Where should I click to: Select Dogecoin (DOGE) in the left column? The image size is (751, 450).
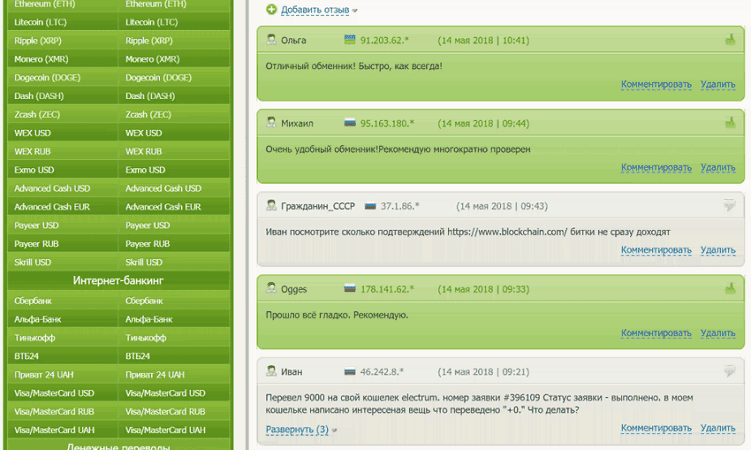point(47,77)
